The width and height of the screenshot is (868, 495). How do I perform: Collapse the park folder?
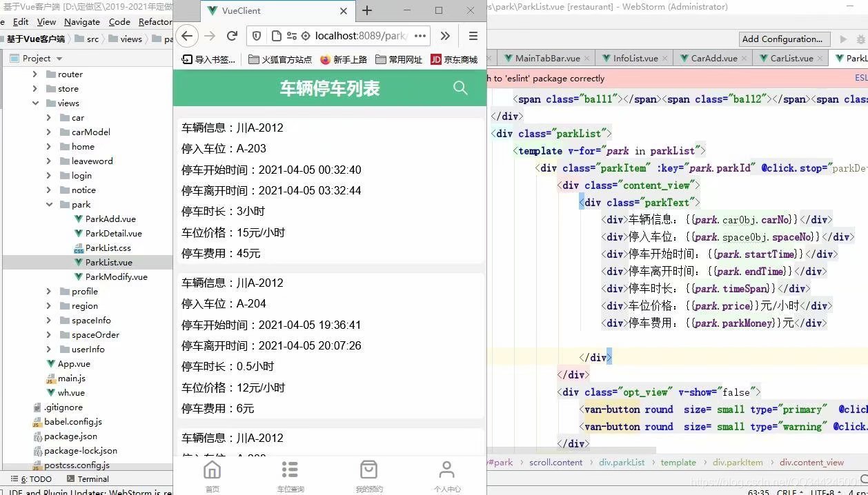point(49,204)
